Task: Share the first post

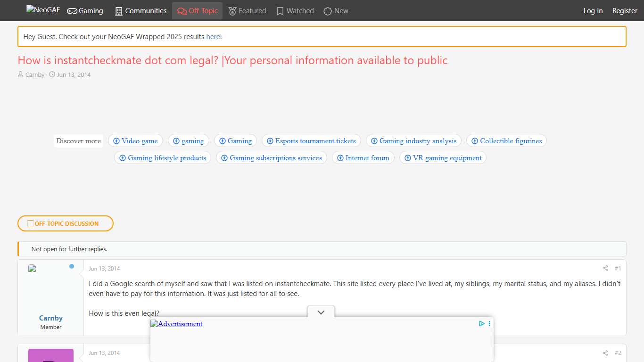Action: point(605,268)
